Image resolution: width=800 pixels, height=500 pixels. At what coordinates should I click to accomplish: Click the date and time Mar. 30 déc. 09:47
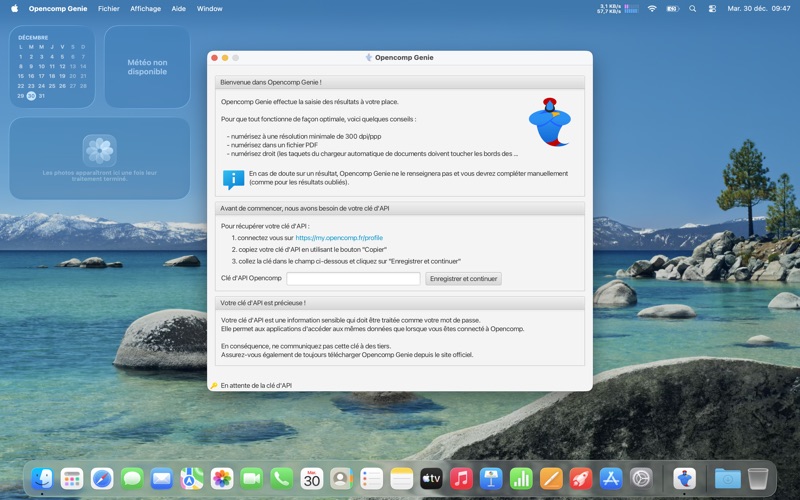(x=759, y=9)
